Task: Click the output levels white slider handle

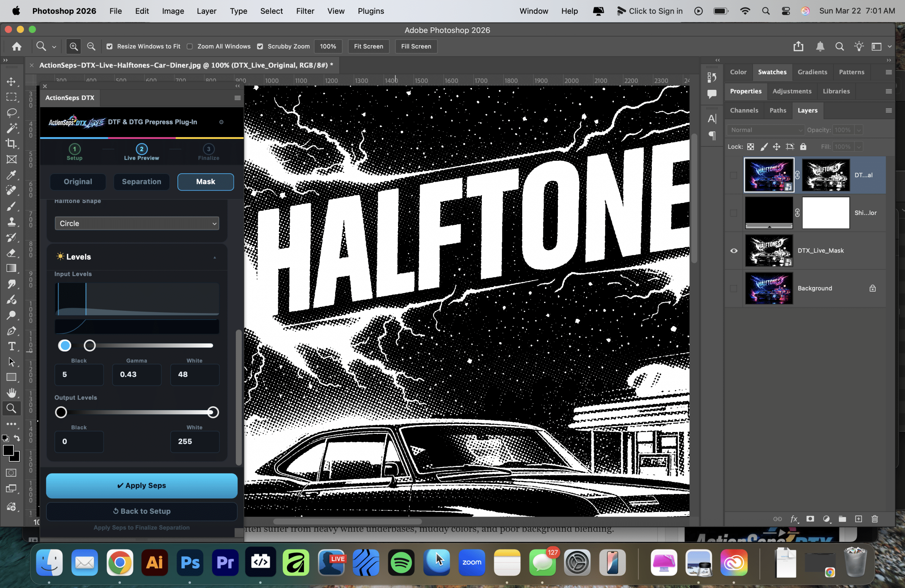Action: [213, 412]
